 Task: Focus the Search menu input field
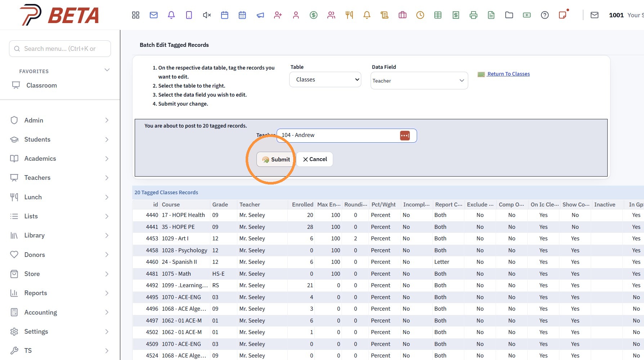click(x=60, y=49)
